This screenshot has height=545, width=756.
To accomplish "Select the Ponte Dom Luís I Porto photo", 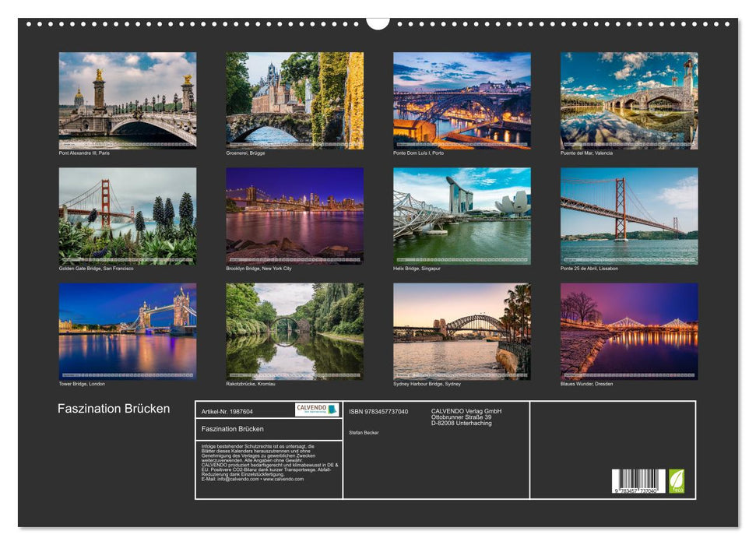I will [462, 100].
